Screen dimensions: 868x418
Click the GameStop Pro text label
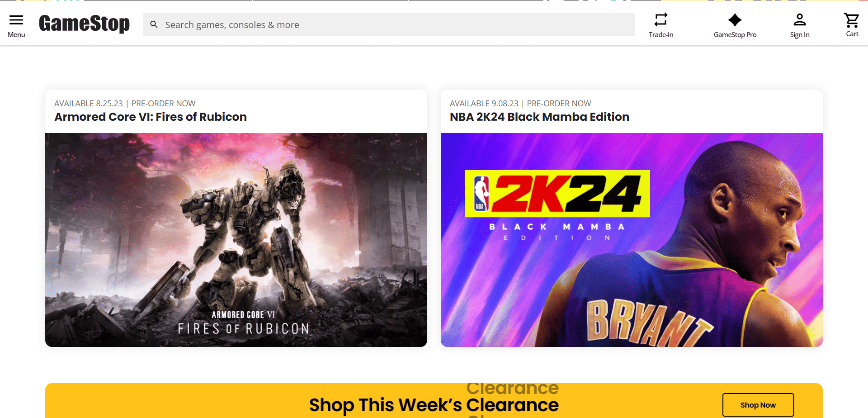[735, 35]
